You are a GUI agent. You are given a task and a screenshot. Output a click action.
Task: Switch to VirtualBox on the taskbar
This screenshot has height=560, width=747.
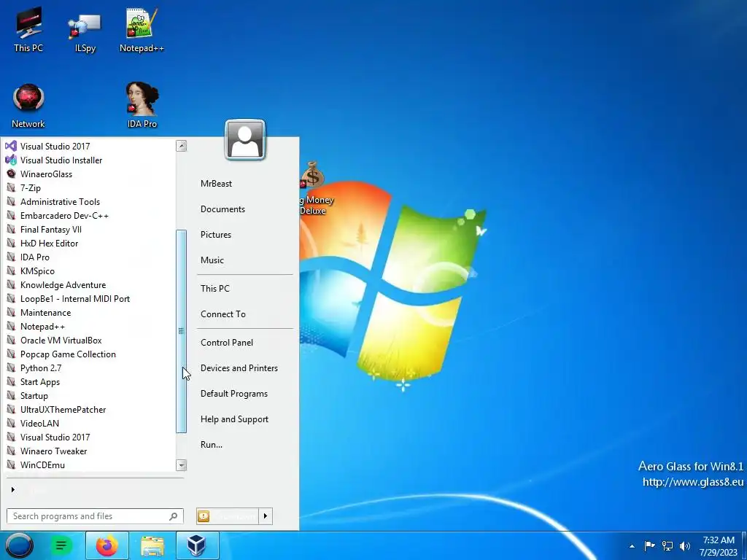point(197,545)
